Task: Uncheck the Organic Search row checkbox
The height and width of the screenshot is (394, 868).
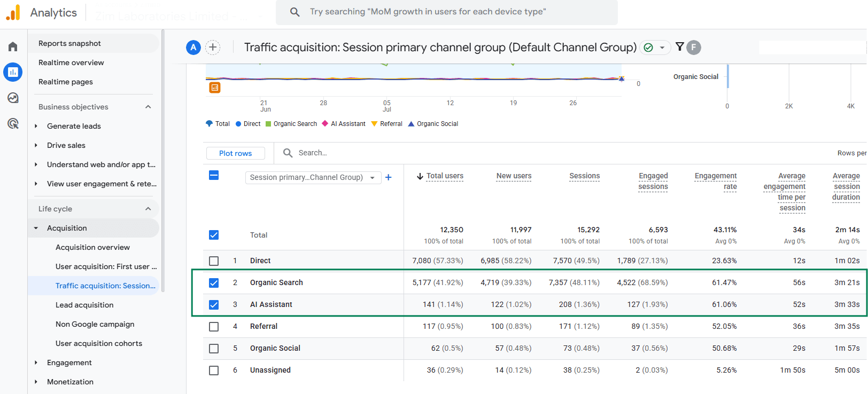Action: (214, 283)
